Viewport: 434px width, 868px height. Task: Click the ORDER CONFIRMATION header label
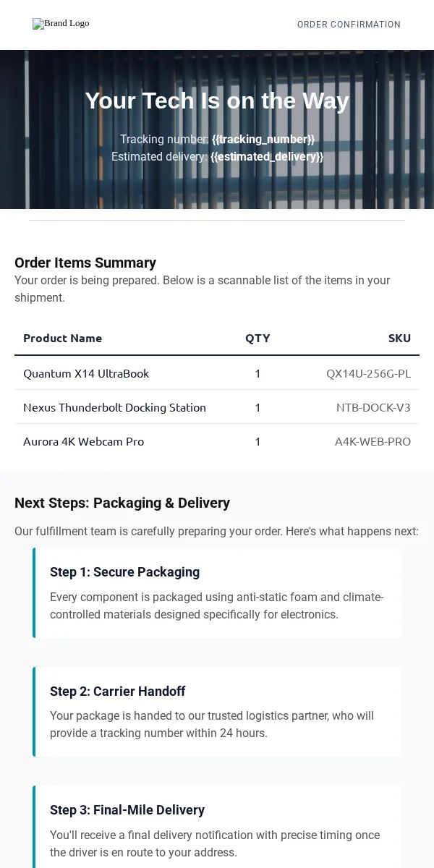pyautogui.click(x=349, y=25)
